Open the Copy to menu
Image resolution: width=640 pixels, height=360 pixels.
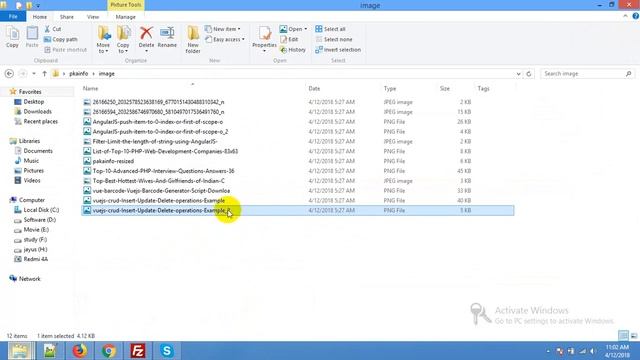pyautogui.click(x=123, y=39)
